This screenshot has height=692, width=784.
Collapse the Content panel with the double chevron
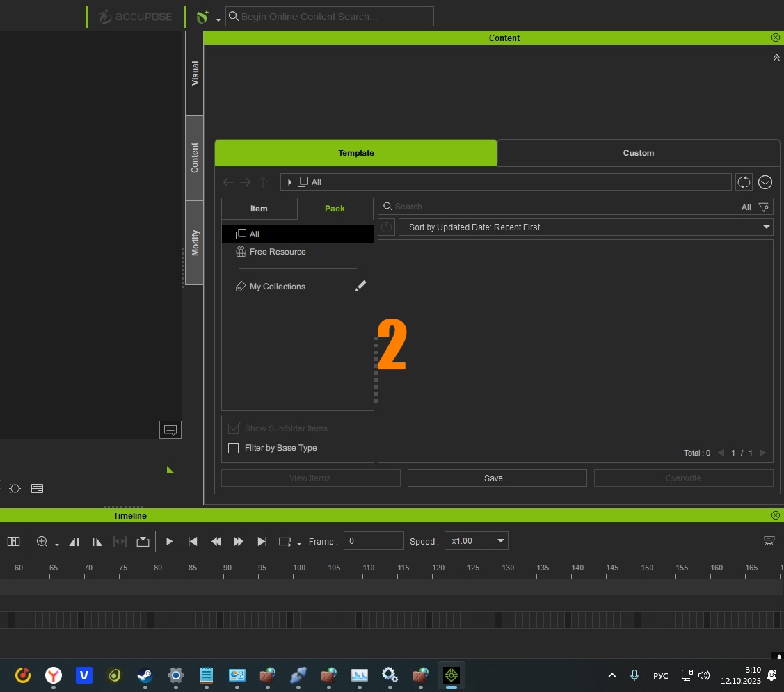776,58
